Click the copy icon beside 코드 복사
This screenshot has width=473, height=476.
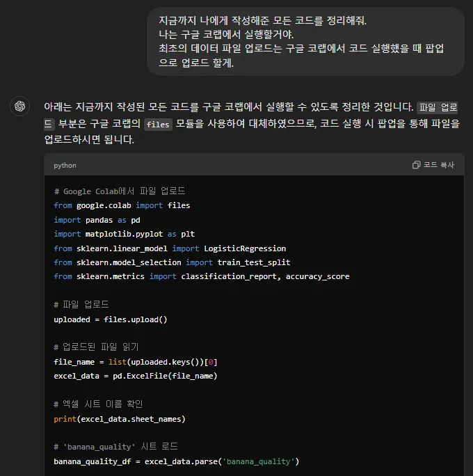tap(416, 165)
